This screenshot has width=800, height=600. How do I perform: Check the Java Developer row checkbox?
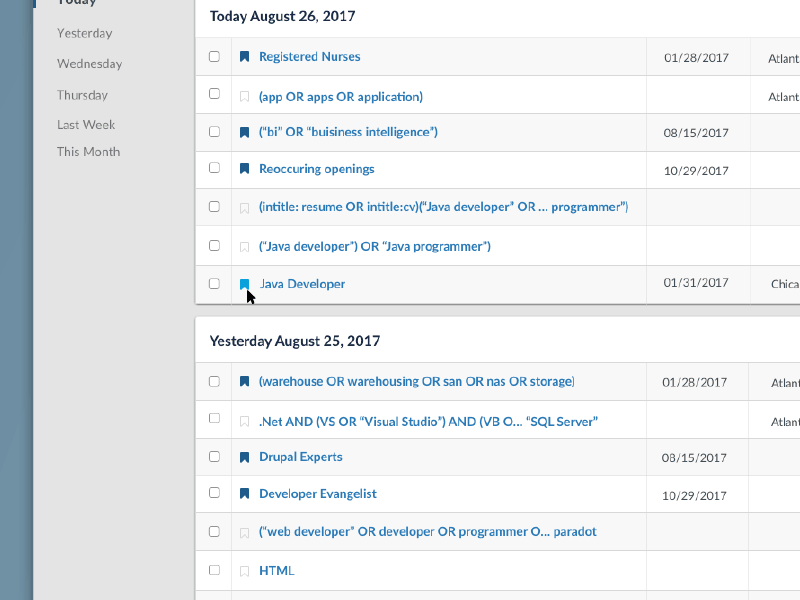click(214, 284)
